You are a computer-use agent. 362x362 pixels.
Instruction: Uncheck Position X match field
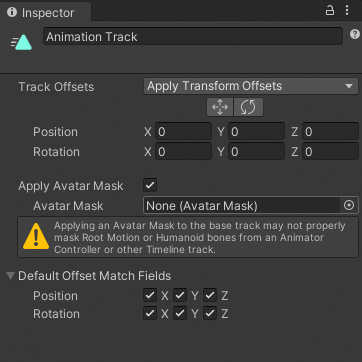[150, 295]
